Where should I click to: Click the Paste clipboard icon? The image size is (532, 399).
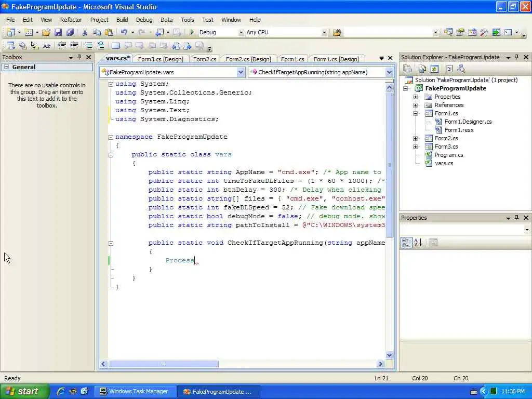coord(109,32)
